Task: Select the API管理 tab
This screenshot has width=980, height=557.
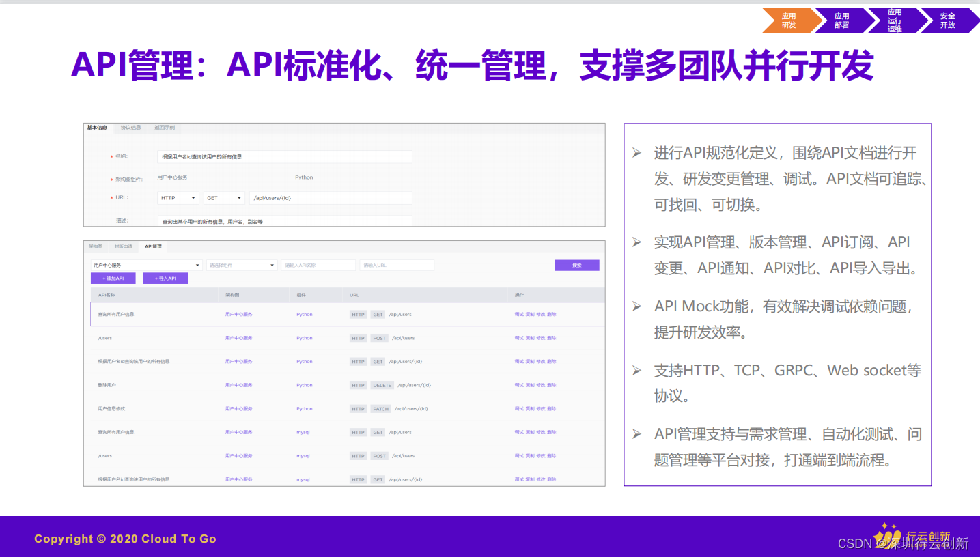Action: (153, 246)
